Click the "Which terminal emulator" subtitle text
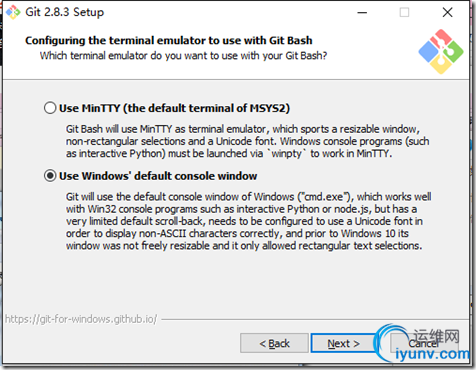The image size is (476, 370). pos(183,55)
